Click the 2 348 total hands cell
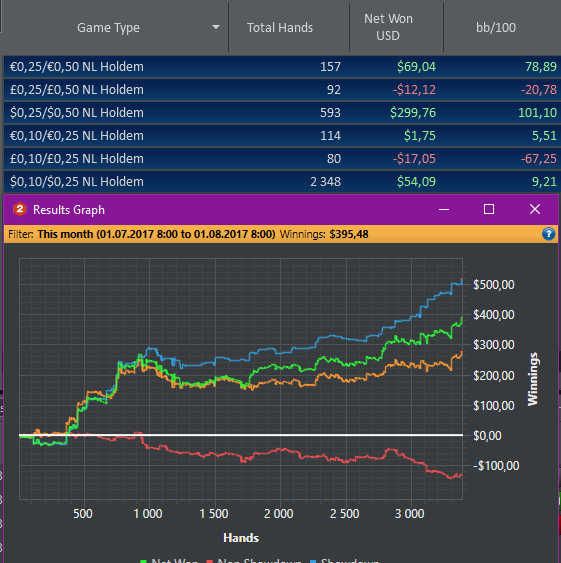 pos(325,182)
